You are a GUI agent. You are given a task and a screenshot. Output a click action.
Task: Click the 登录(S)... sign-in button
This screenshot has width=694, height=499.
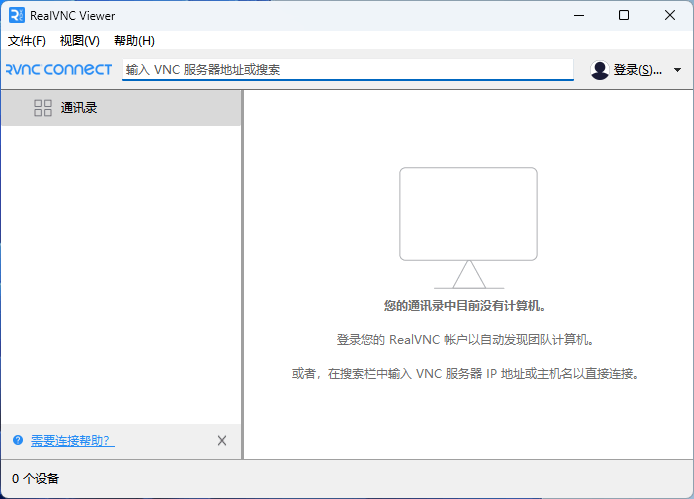(x=637, y=70)
